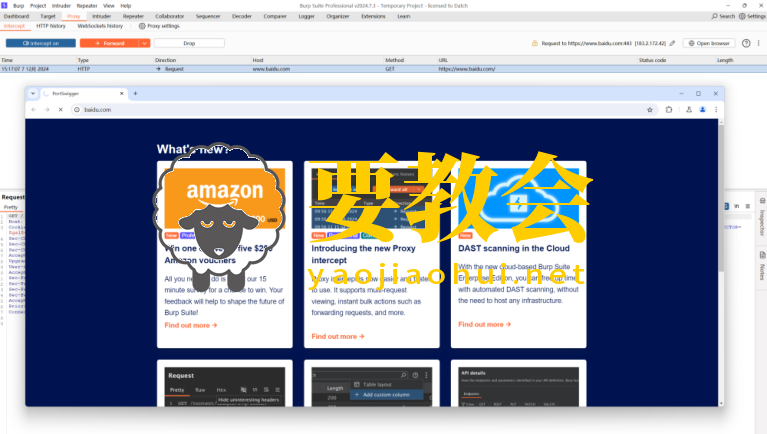Select the Pretty view tab in Request
Image resolution: width=767 pixels, height=434 pixels.
(11, 207)
